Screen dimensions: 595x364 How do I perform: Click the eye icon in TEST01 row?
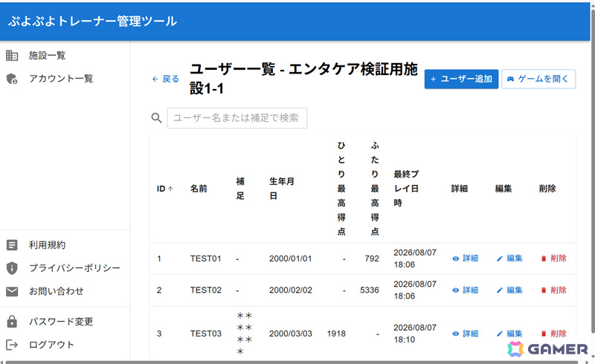pos(456,259)
